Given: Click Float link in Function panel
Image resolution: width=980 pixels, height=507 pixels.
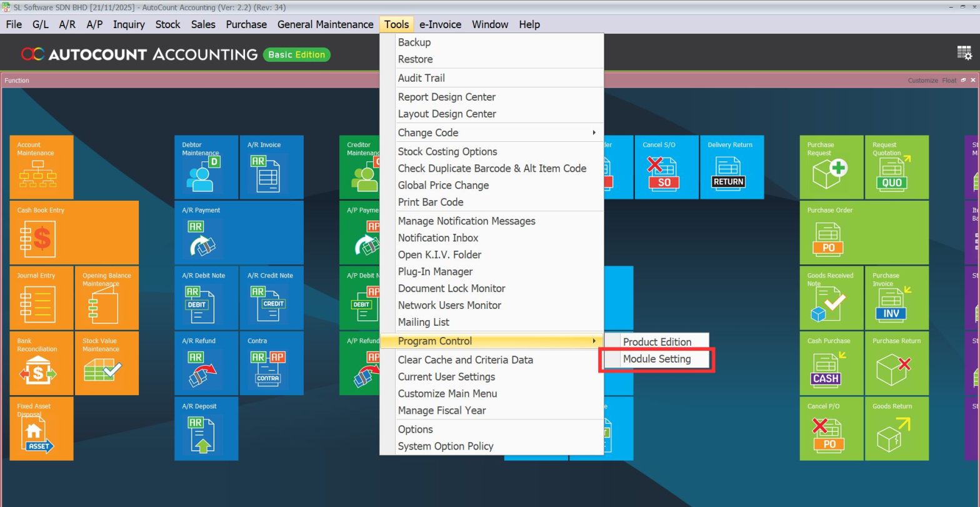Looking at the screenshot, I should pos(949,80).
